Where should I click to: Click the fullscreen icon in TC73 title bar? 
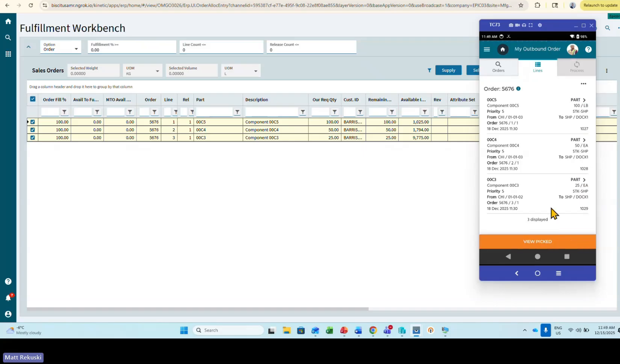pyautogui.click(x=530, y=25)
